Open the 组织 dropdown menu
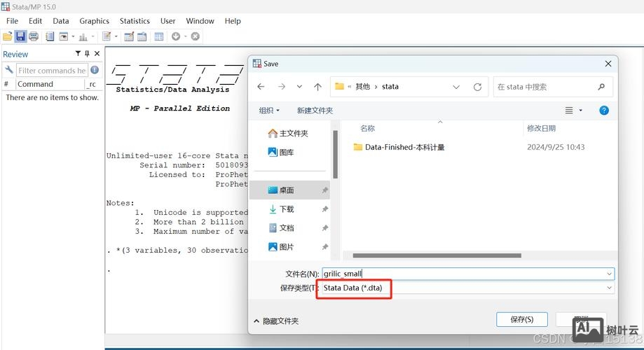Image resolution: width=644 pixels, height=350 pixels. point(269,111)
